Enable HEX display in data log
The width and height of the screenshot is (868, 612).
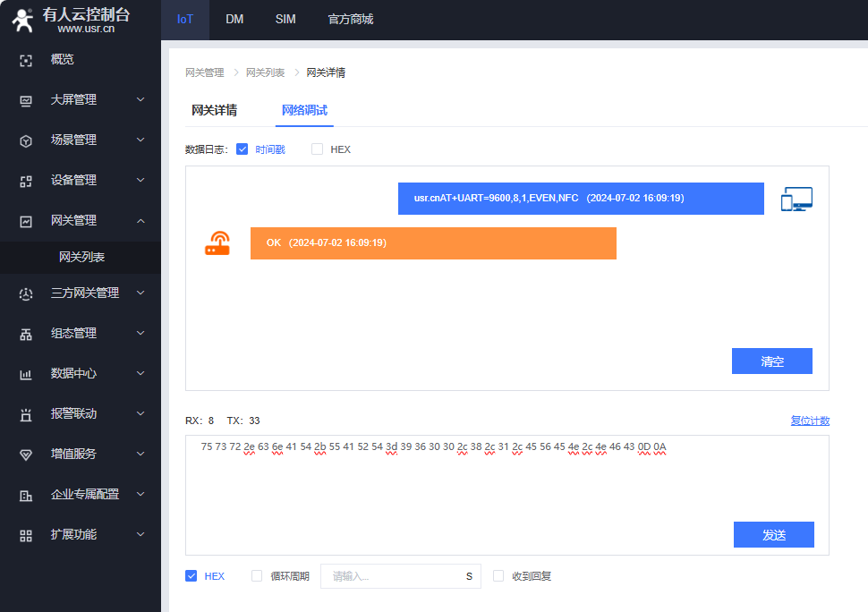pyautogui.click(x=317, y=149)
